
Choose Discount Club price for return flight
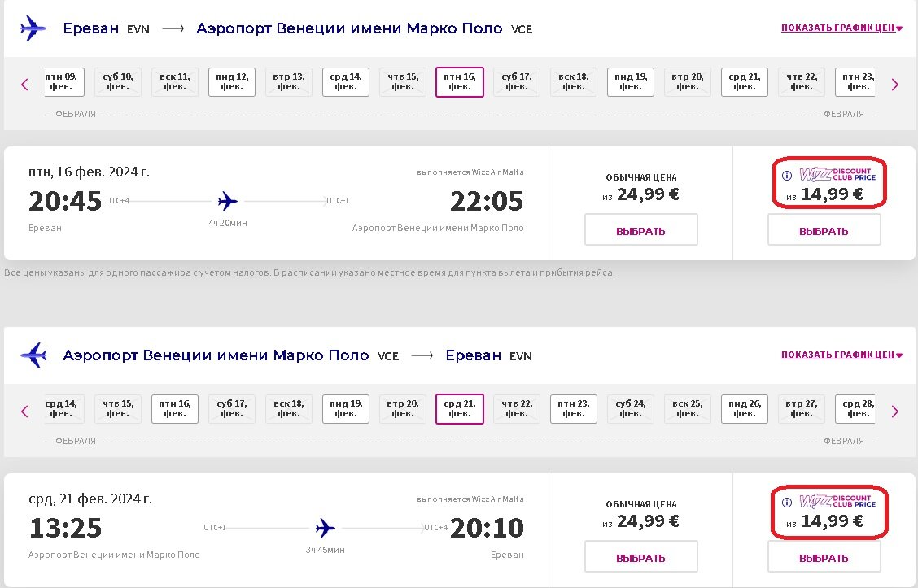(x=824, y=556)
